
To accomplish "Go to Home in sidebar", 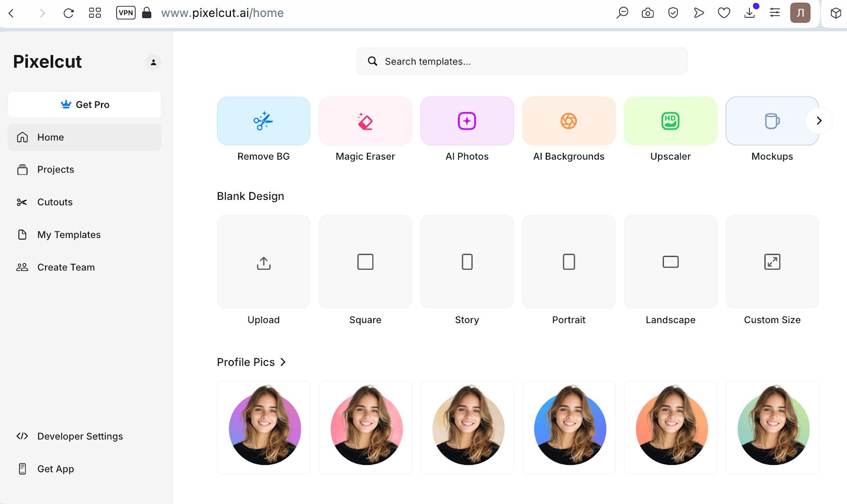I will point(85,137).
